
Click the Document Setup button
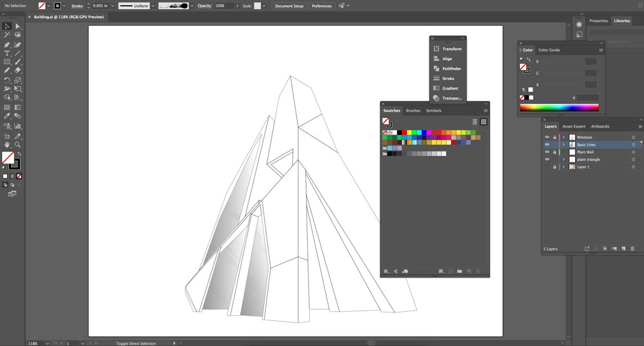tap(289, 6)
